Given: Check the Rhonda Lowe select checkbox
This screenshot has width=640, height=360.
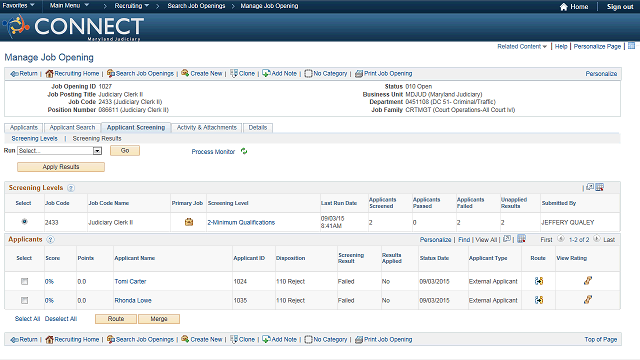Looking at the screenshot, I should [x=24, y=300].
